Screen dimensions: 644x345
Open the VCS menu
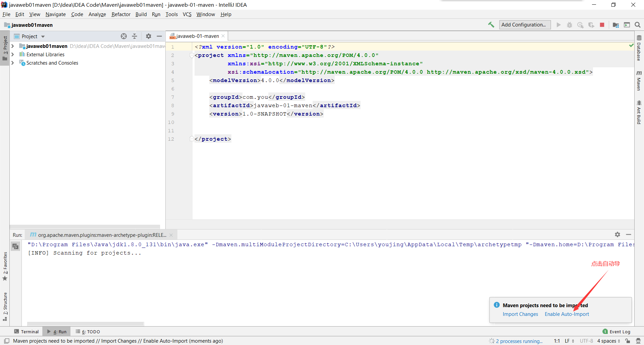tap(187, 14)
